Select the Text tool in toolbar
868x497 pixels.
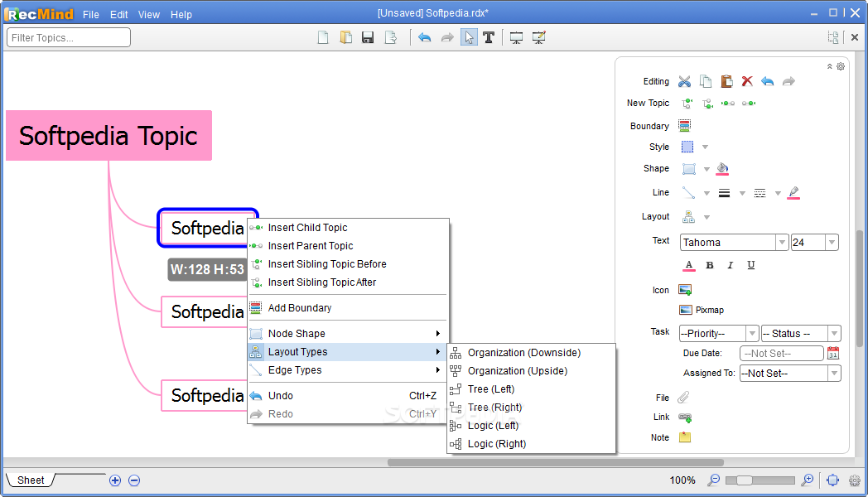point(489,37)
